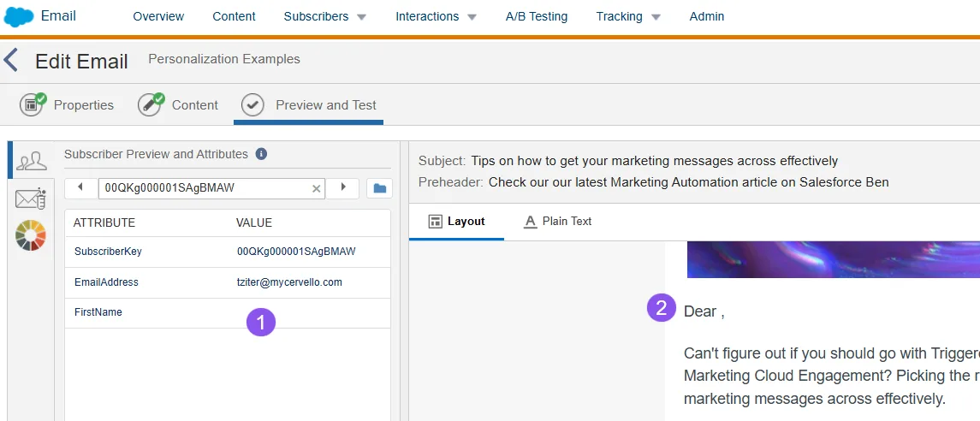
Task: Open the A/B Testing menu item
Action: click(x=537, y=17)
